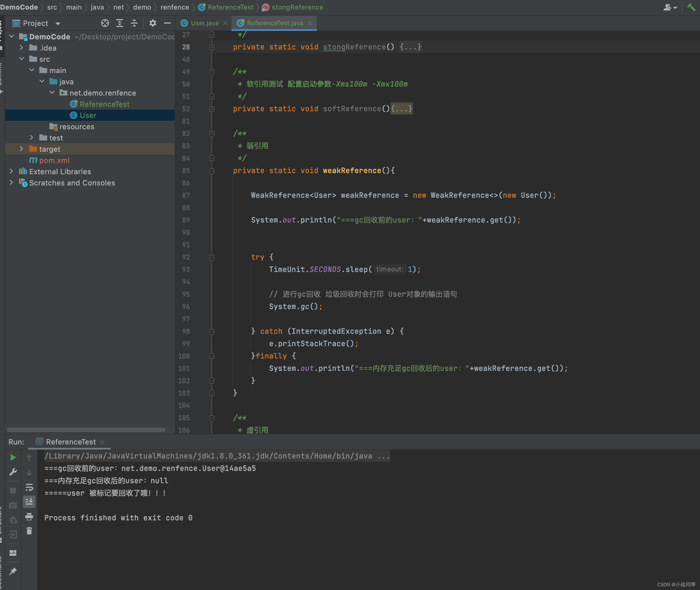Click the down stack trace arrow
700x590 pixels.
(x=29, y=472)
